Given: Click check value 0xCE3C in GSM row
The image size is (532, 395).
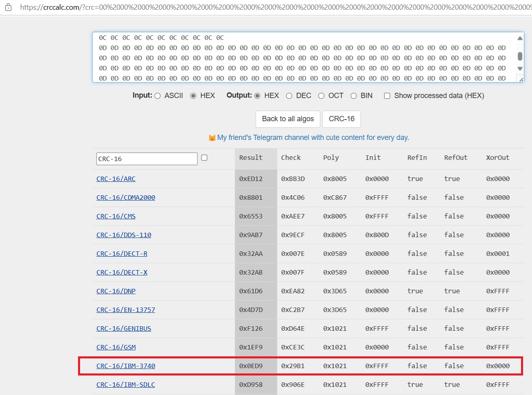Looking at the screenshot, I should (x=293, y=347).
